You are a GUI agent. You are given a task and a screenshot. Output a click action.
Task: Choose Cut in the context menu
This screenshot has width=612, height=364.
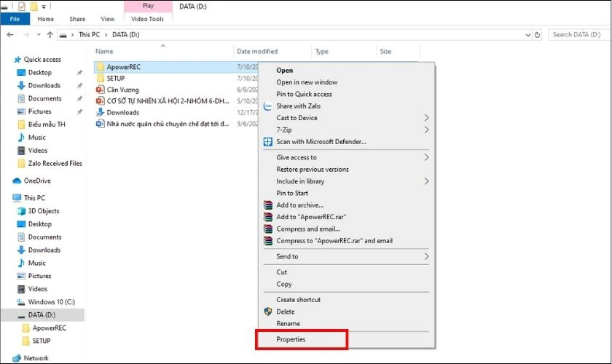coord(281,272)
